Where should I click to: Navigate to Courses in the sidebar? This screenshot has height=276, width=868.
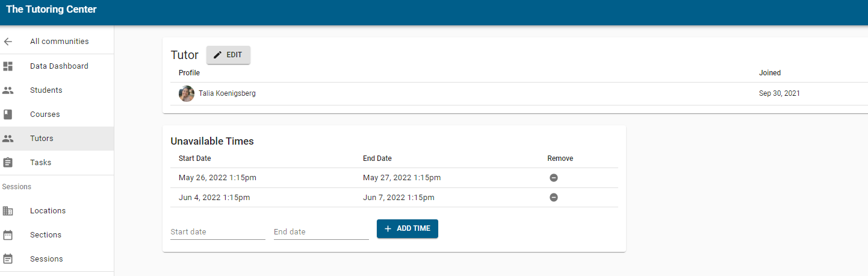point(45,114)
